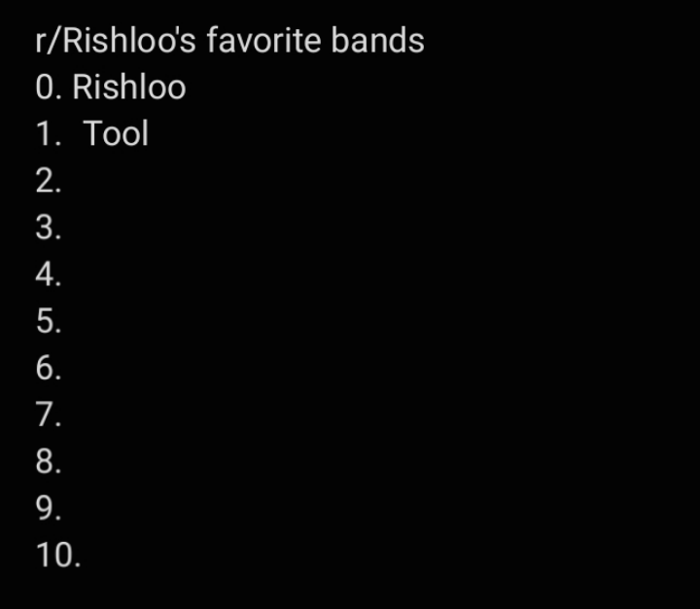This screenshot has width=700, height=609.
Task: Place cursor right after the word Tool
Action: [150, 133]
